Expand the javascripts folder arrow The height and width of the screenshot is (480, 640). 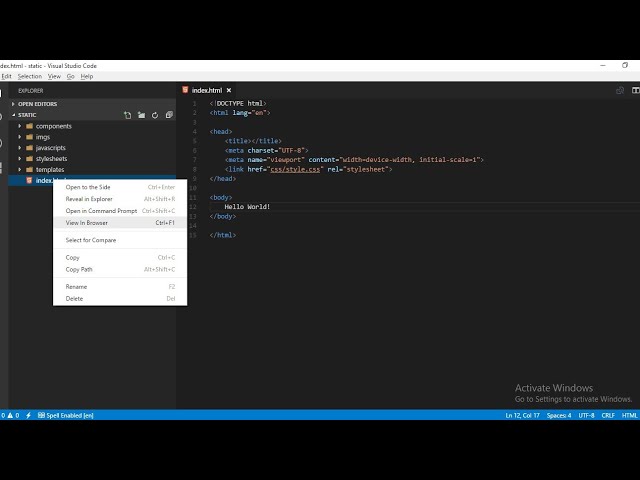(x=20, y=148)
